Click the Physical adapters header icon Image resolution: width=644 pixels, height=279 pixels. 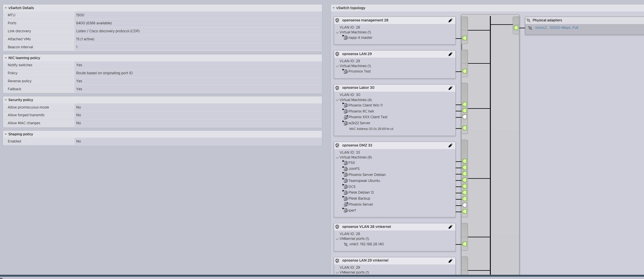[528, 20]
